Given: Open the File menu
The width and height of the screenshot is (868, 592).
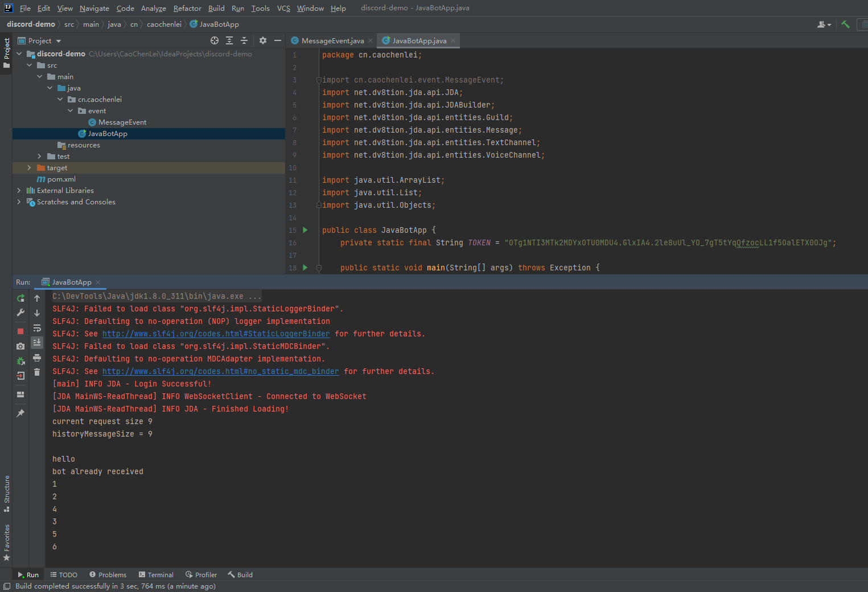Looking at the screenshot, I should [x=25, y=8].
